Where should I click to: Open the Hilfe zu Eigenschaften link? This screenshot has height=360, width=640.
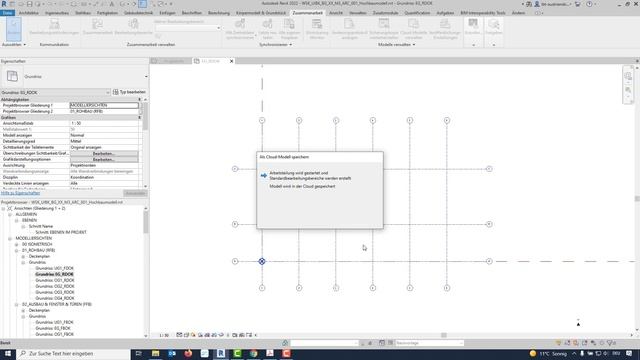click(20, 193)
